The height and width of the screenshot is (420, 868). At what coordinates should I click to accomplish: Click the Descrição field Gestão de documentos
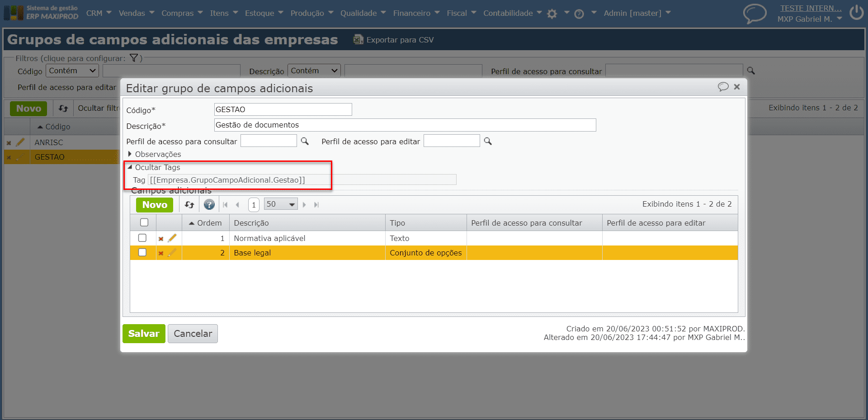point(405,125)
